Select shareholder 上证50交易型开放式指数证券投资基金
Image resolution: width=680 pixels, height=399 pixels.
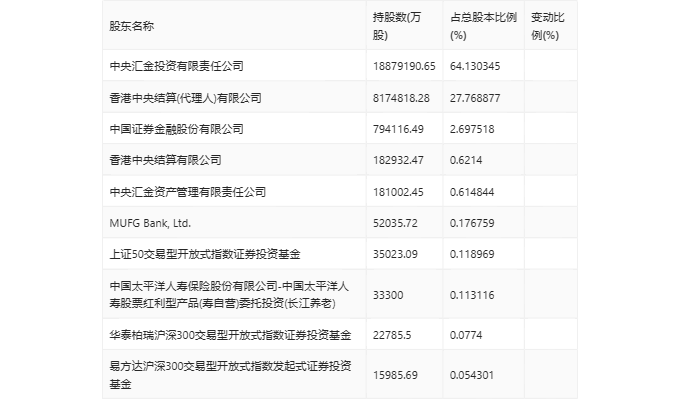coord(205,254)
